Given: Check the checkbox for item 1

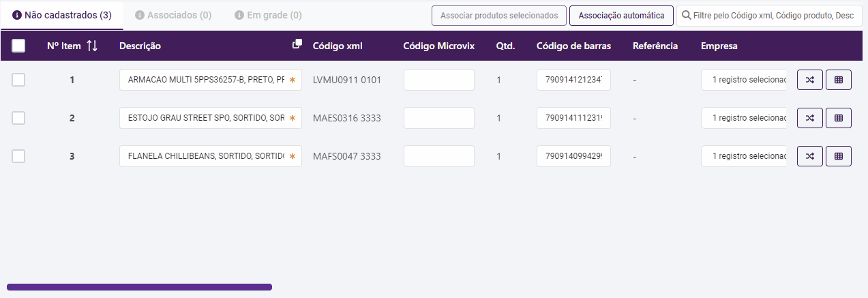Looking at the screenshot, I should coord(18,80).
